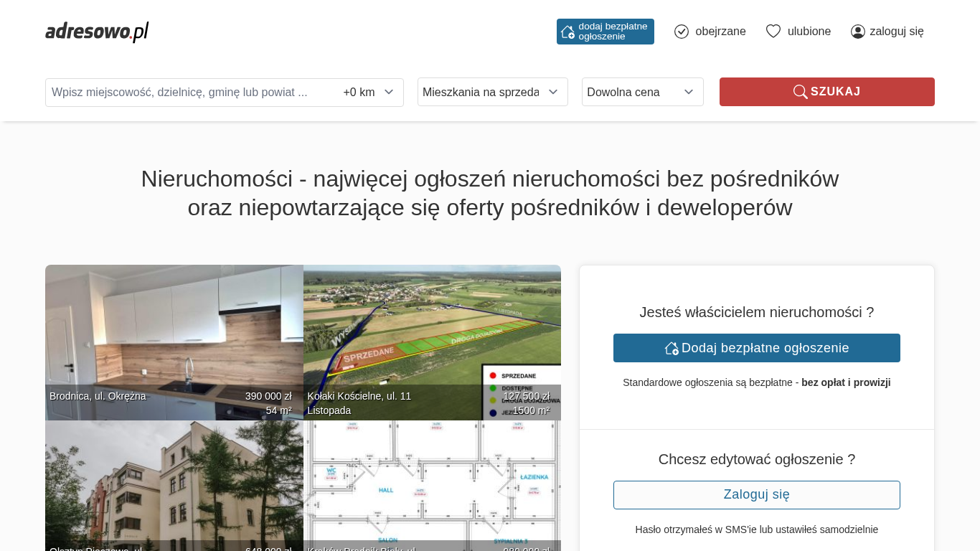Click the heart icon for ulubione
Screen dimensions: 980x551
[773, 32]
